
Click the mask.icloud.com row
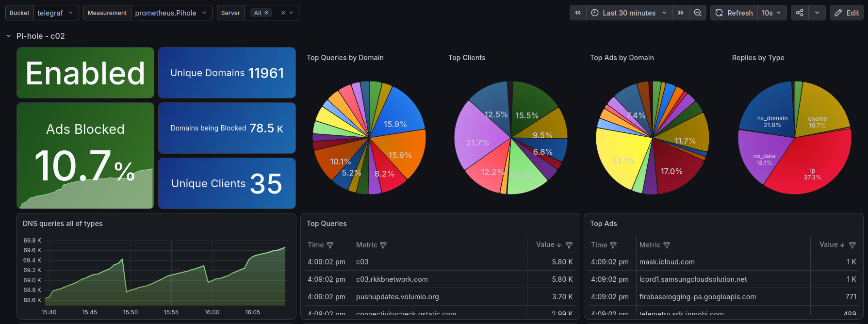pyautogui.click(x=723, y=262)
